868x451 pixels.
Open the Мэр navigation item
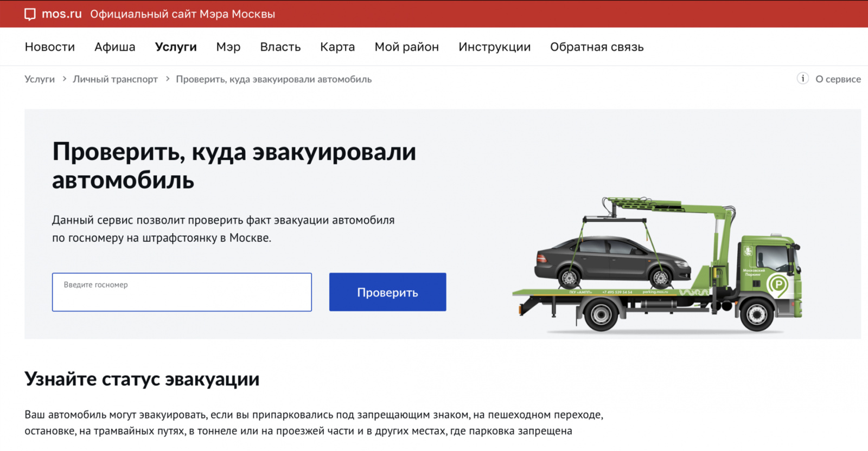[228, 47]
